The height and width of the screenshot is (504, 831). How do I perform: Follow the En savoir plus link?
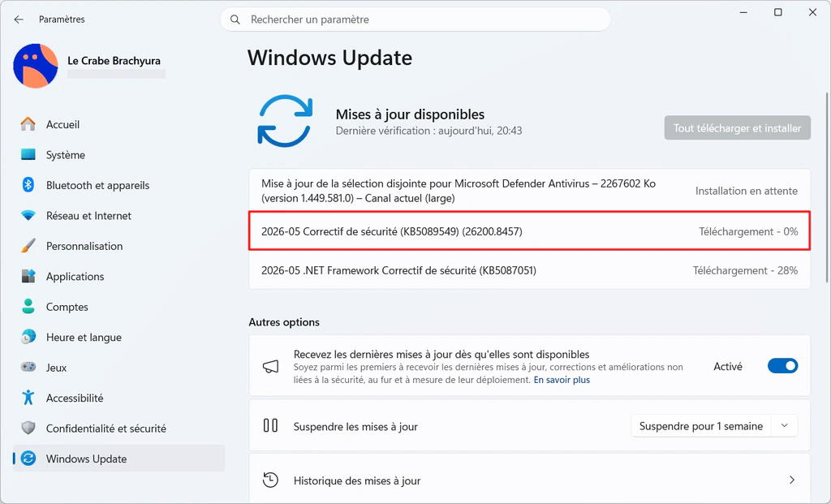point(562,380)
